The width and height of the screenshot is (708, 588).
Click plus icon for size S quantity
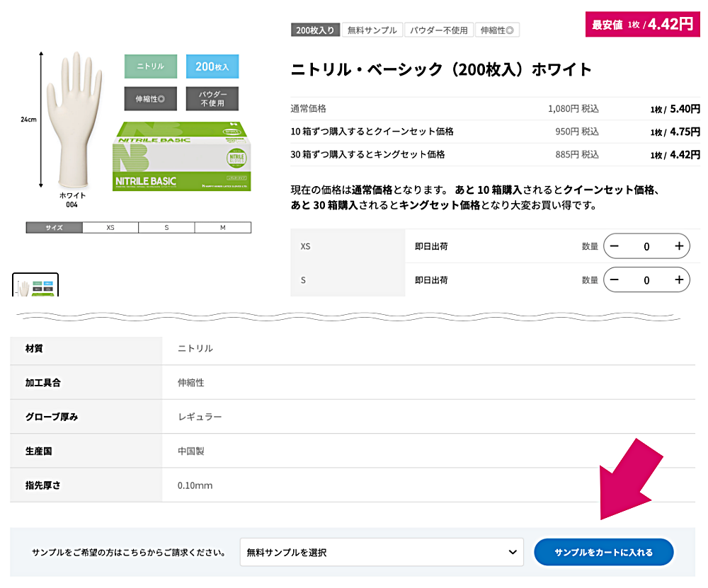tap(678, 280)
